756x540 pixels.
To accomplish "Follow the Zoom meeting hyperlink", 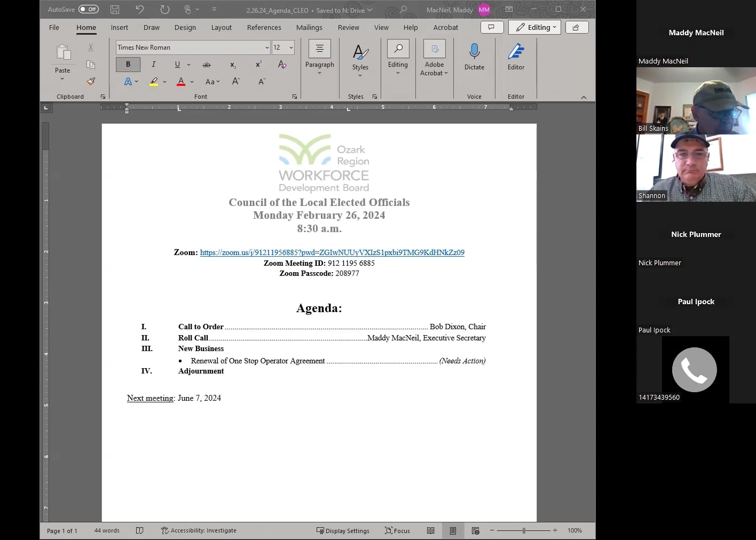I will (332, 252).
